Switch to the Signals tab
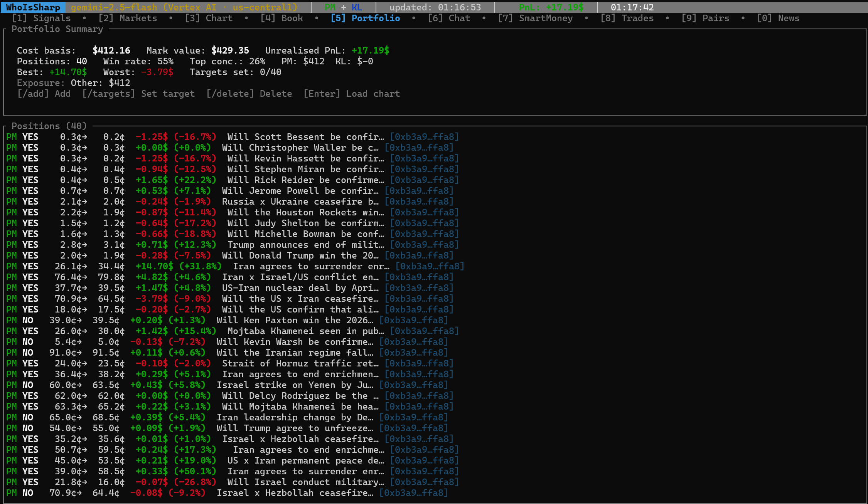The image size is (868, 504). point(41,18)
